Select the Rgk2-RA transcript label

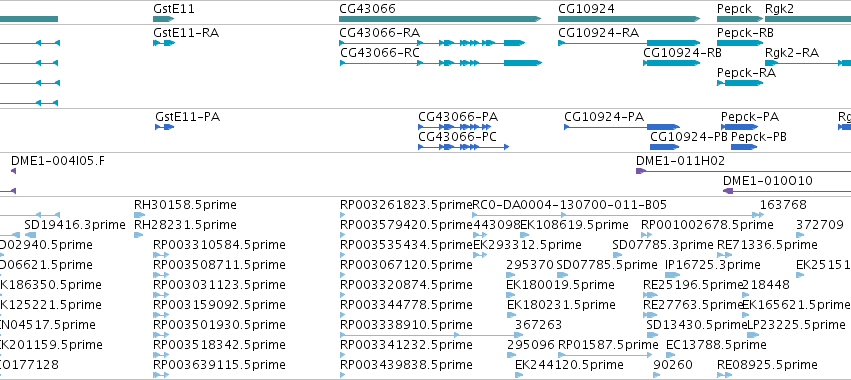(792, 53)
